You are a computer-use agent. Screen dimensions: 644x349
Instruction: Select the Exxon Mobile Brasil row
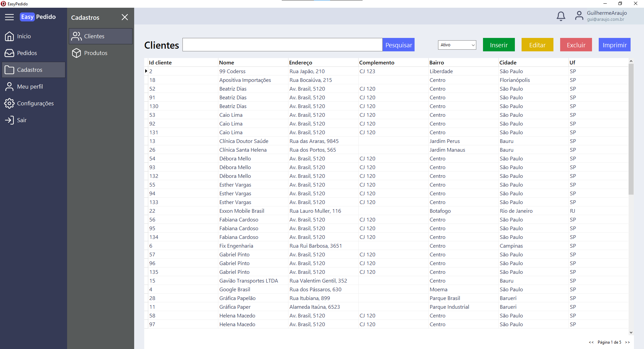(x=386, y=211)
